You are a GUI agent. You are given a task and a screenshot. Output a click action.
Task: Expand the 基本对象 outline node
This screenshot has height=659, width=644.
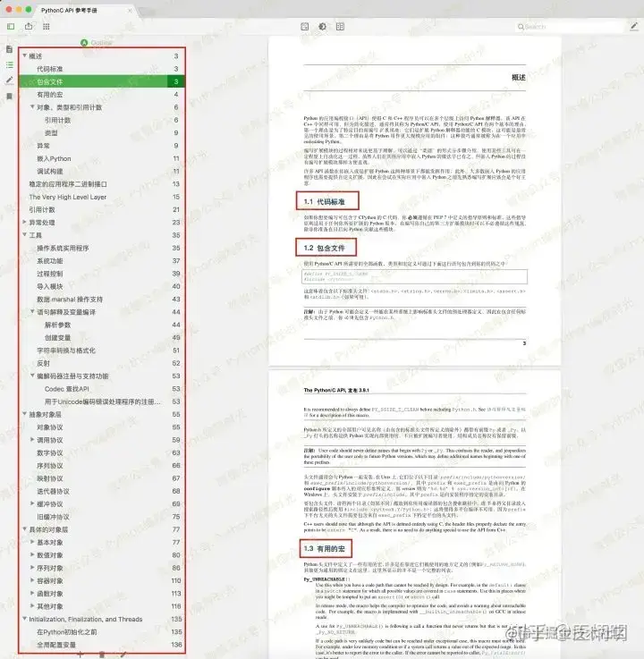pos(32,542)
